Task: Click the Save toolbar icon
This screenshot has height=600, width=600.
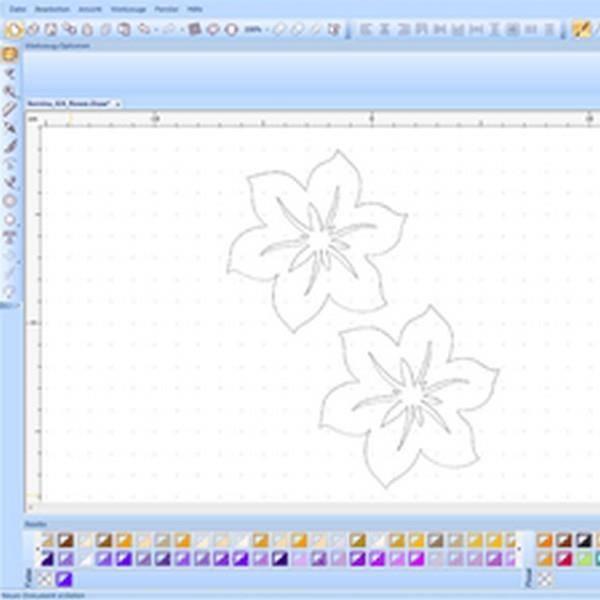Action: pyautogui.click(x=51, y=29)
